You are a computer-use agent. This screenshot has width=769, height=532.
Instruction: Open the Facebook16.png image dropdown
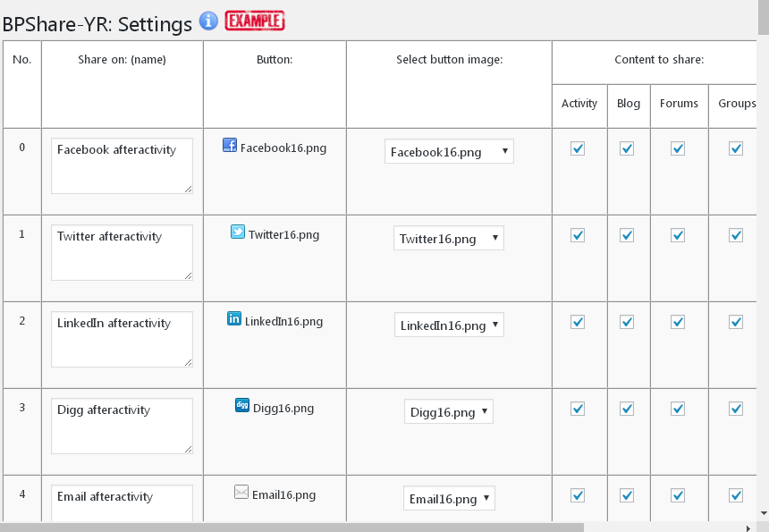click(449, 152)
